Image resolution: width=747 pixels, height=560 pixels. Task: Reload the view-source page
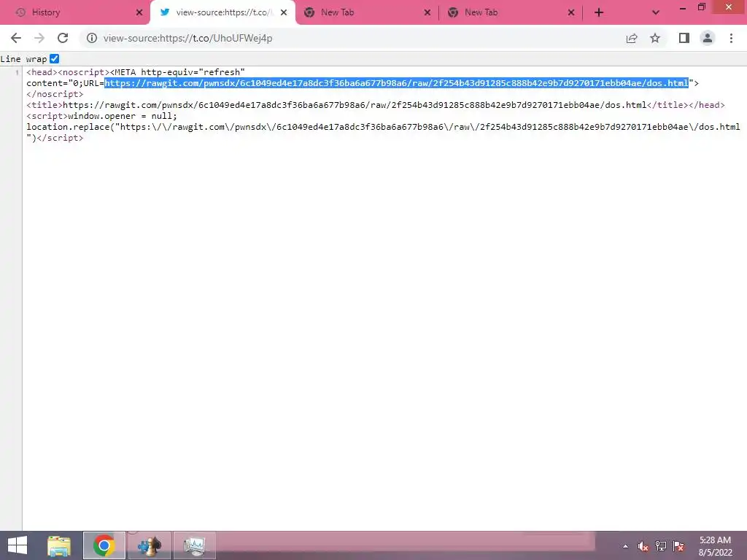[x=63, y=38]
